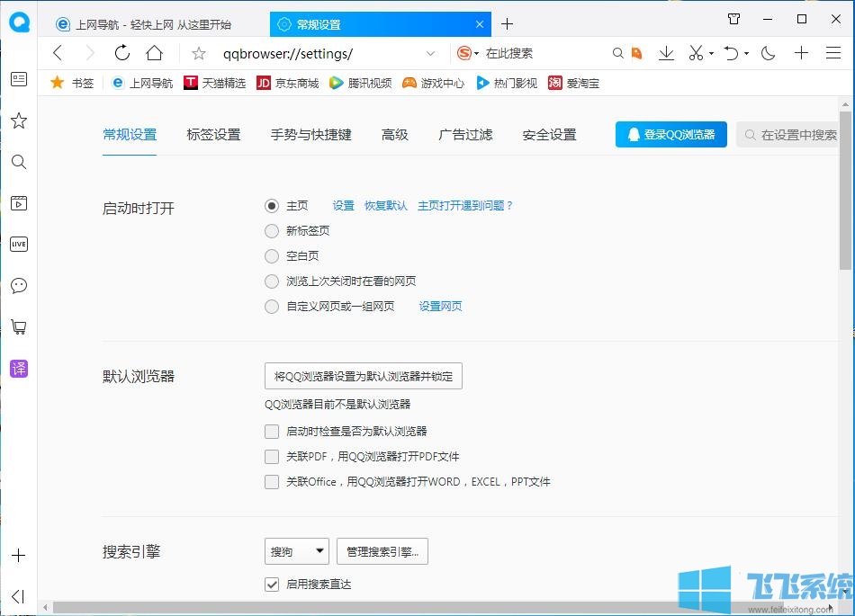855x616 pixels.
Task: Open the address bar history dropdown arrow
Action: 430,54
